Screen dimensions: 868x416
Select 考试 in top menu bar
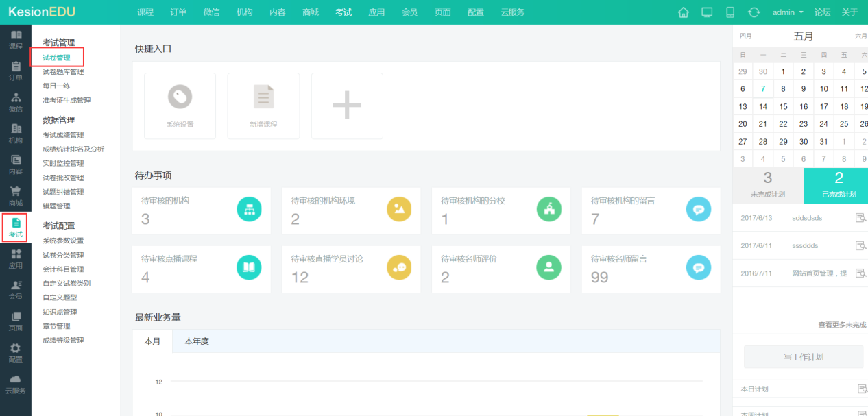(x=343, y=12)
